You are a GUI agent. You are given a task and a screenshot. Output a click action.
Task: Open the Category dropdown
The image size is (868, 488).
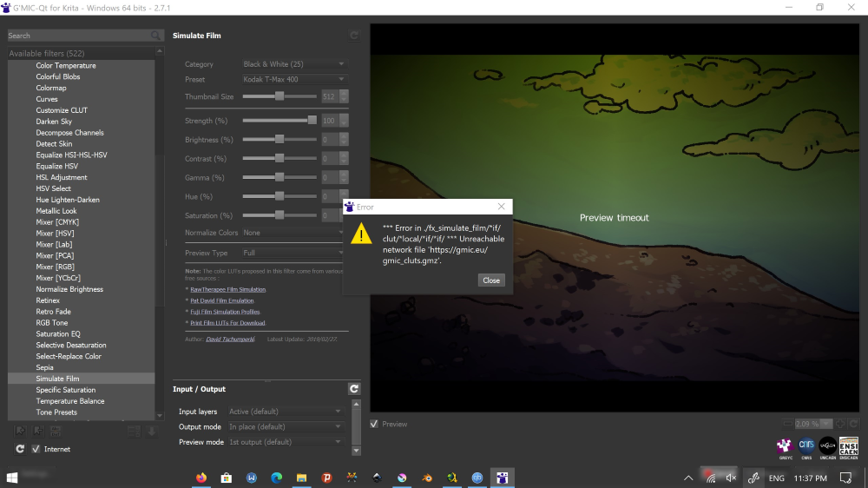tap(293, 64)
